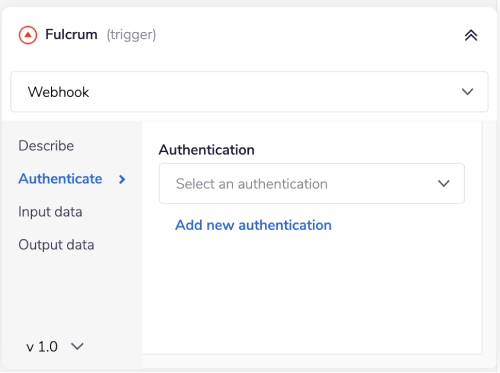Go to the Describe tab
Image resolution: width=500 pixels, height=373 pixels.
click(46, 146)
